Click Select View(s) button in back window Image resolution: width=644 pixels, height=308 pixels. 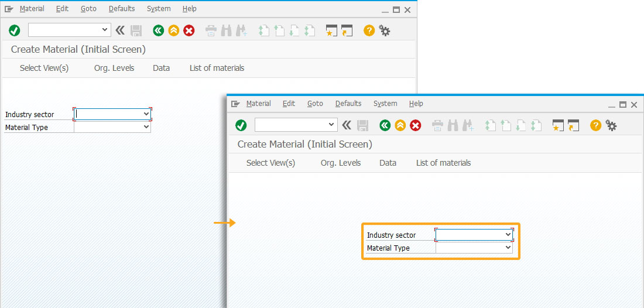click(44, 68)
